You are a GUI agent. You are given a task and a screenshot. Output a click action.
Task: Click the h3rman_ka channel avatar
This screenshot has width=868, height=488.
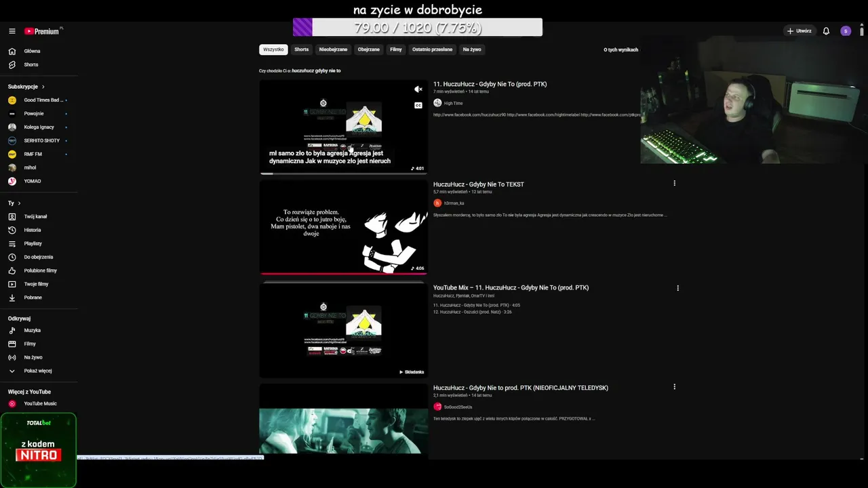437,203
